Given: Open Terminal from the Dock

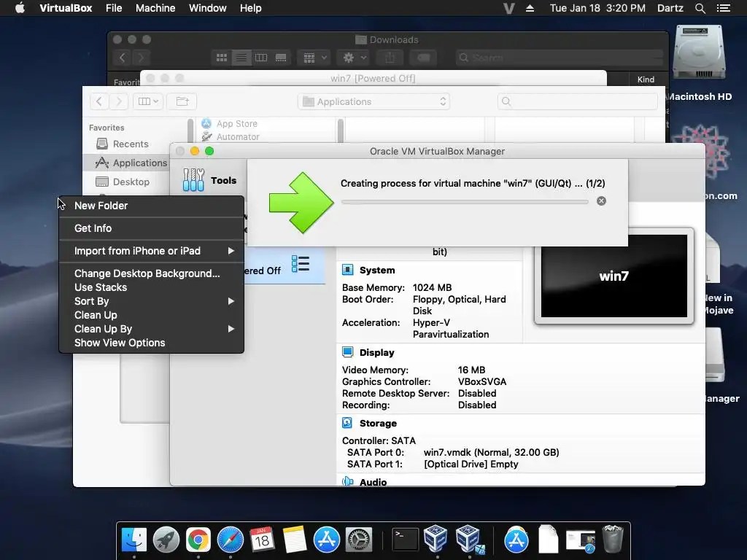Looking at the screenshot, I should pyautogui.click(x=405, y=540).
